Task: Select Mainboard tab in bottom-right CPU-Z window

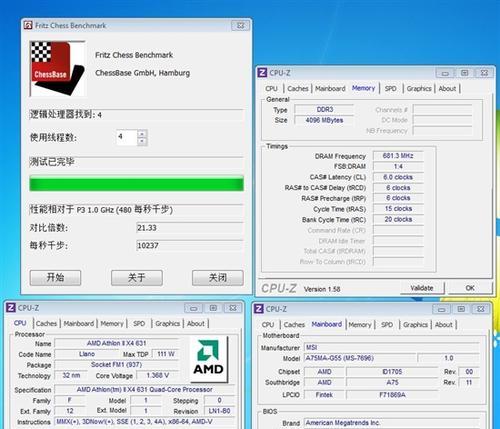Action: [x=327, y=324]
